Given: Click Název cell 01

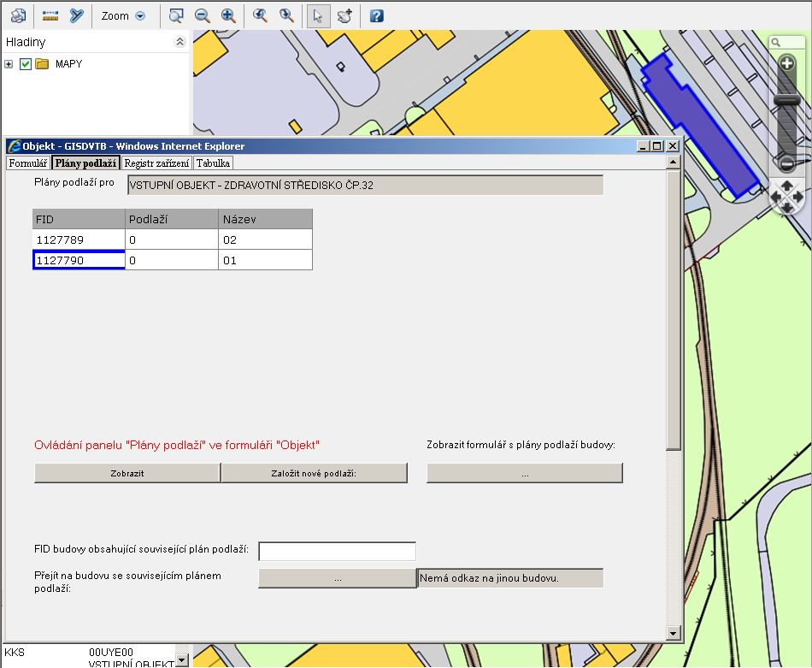Looking at the screenshot, I should click(266, 260).
